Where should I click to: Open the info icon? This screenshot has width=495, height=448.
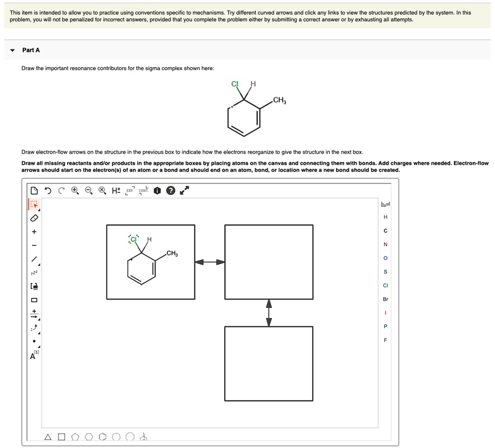[157, 190]
